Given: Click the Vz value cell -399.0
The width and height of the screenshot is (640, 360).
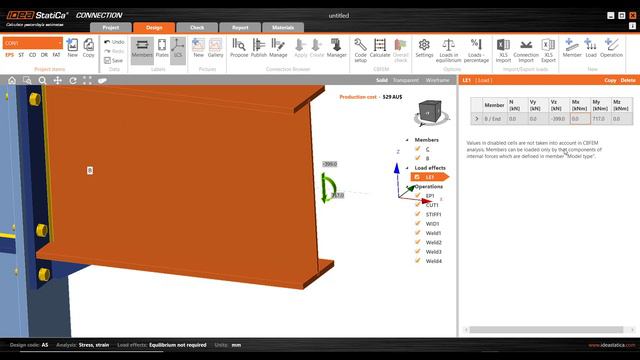Looking at the screenshot, I should [559, 119].
